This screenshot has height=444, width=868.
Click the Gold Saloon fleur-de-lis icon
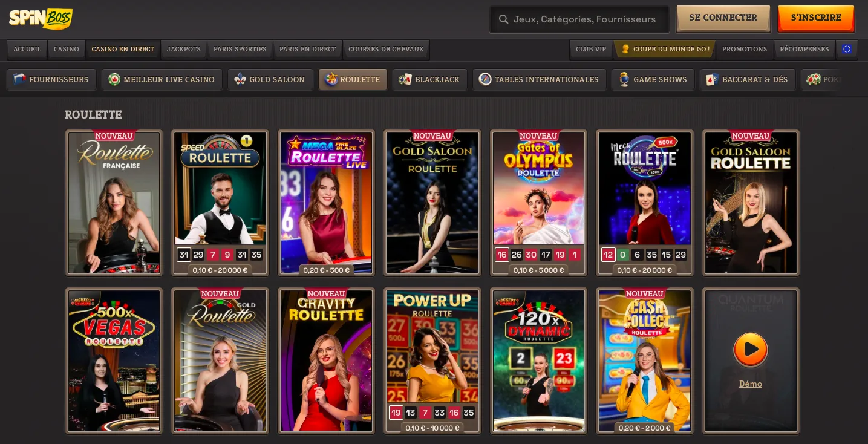pos(240,79)
